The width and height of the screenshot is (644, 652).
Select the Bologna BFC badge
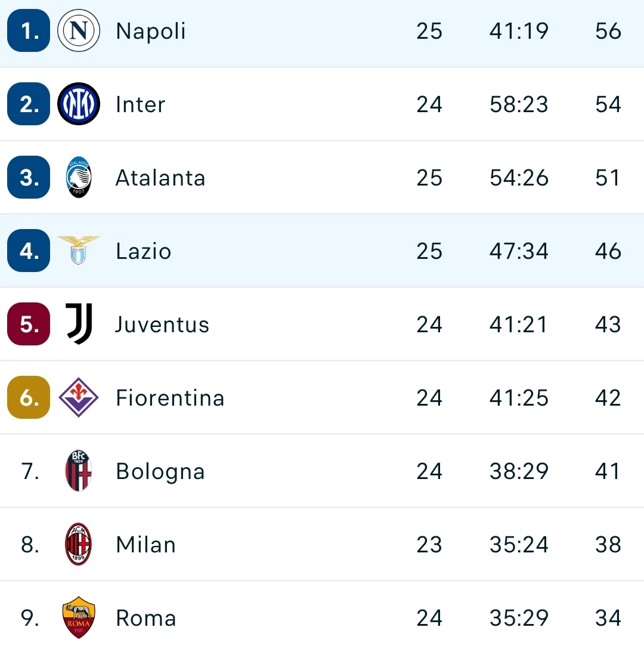coord(79,471)
